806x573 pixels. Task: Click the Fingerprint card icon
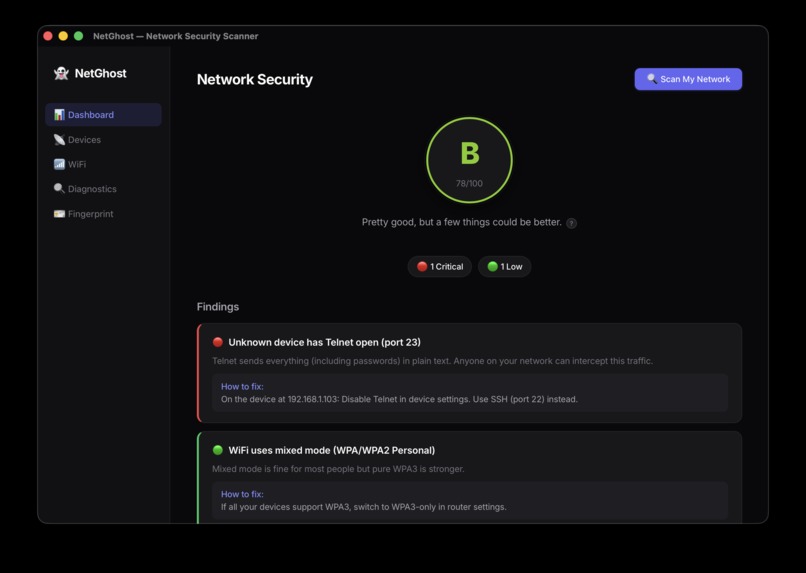[59, 214]
